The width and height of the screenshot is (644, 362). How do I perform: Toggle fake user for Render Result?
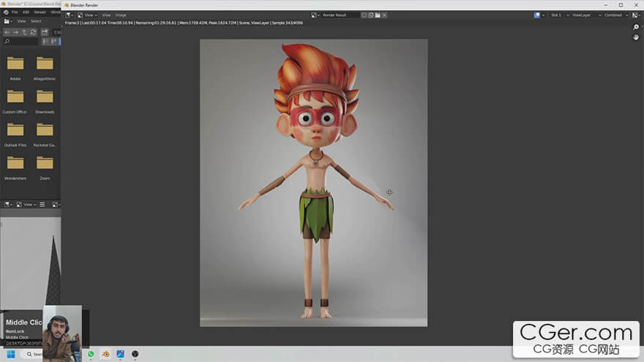coord(364,15)
